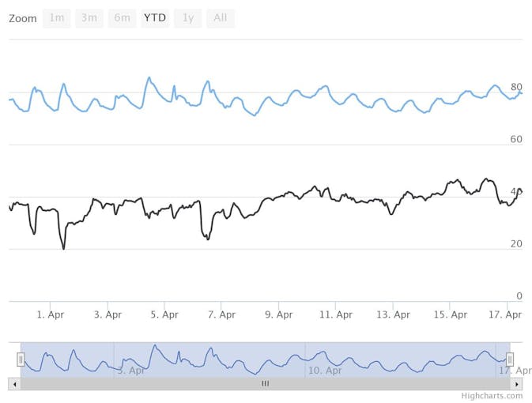The width and height of the screenshot is (532, 403).
Task: Click the scrollbar right arrow button
Action: 517,383
